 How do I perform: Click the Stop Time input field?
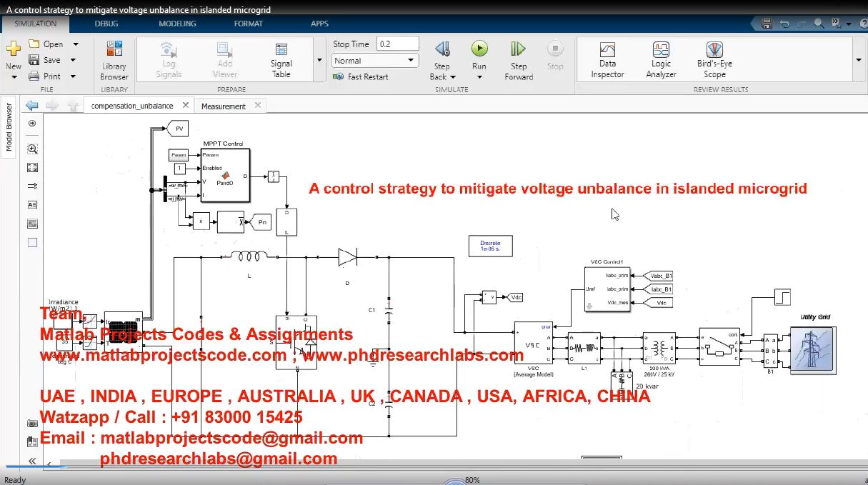click(x=398, y=44)
